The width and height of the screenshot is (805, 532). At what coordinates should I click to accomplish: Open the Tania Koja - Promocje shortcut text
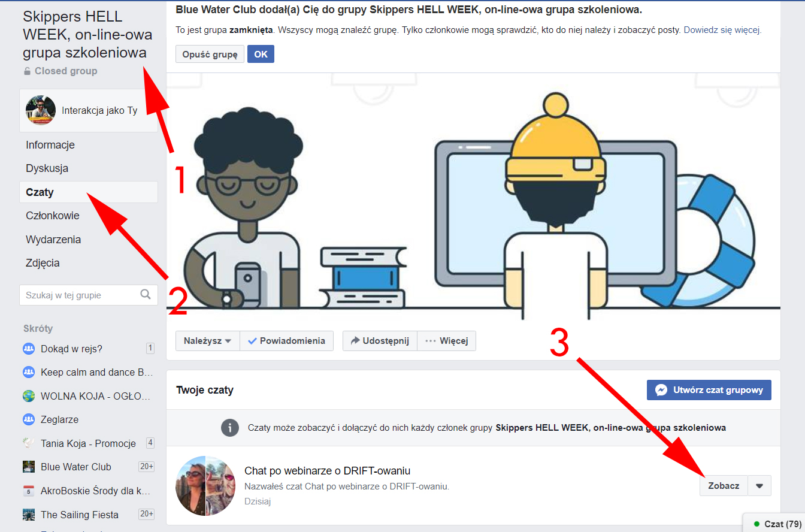88,443
